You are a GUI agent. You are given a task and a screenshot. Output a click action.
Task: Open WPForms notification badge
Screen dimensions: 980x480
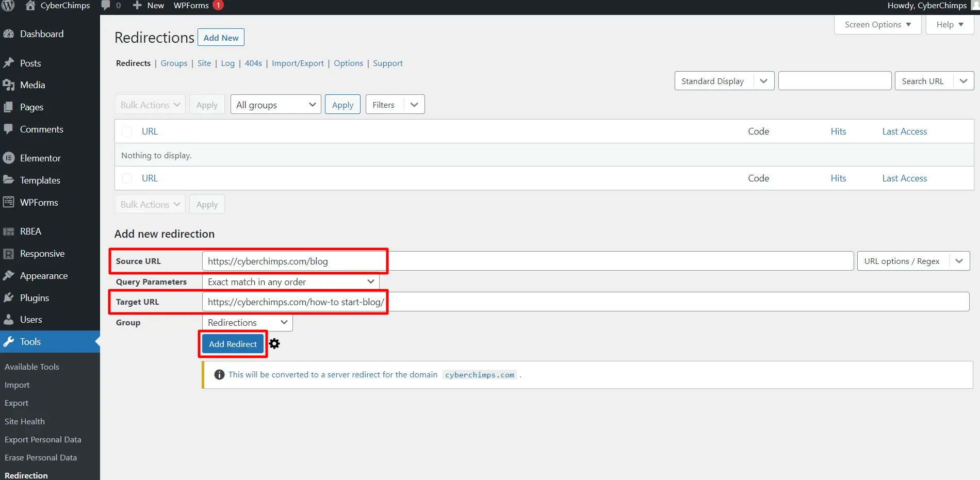(x=218, y=5)
